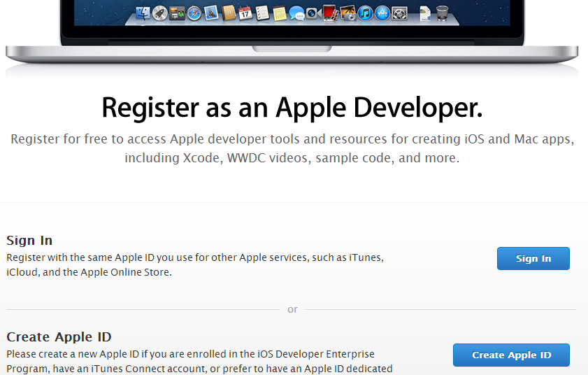The height and width of the screenshot is (375, 588).
Task: Click the Mail stamp icon with eagle
Action: [x=212, y=13]
